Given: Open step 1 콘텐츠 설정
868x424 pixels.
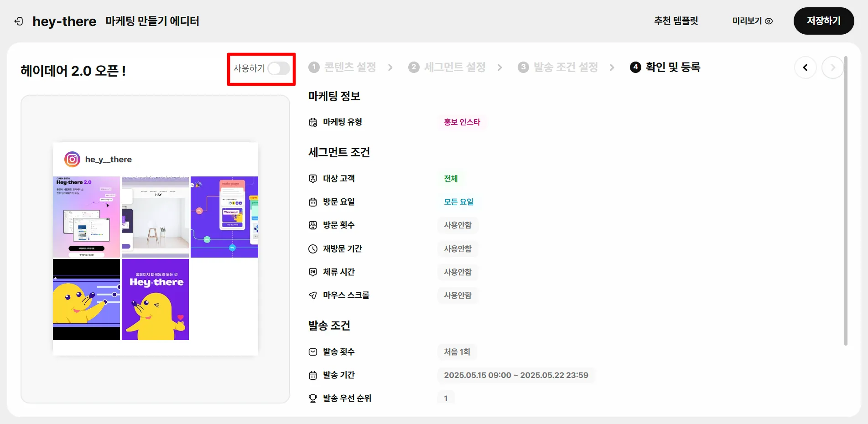Looking at the screenshot, I should pyautogui.click(x=342, y=67).
